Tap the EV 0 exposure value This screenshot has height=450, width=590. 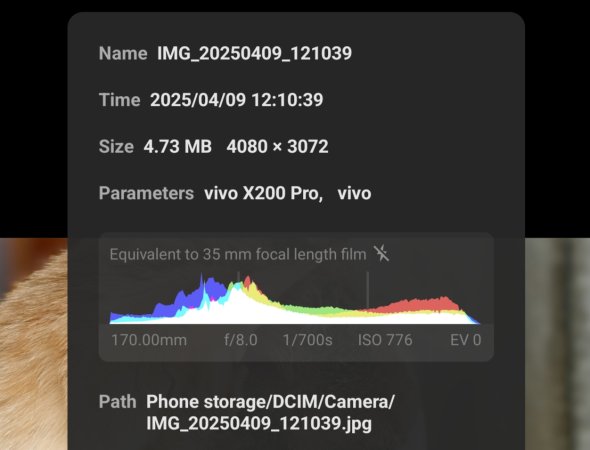[x=465, y=340]
